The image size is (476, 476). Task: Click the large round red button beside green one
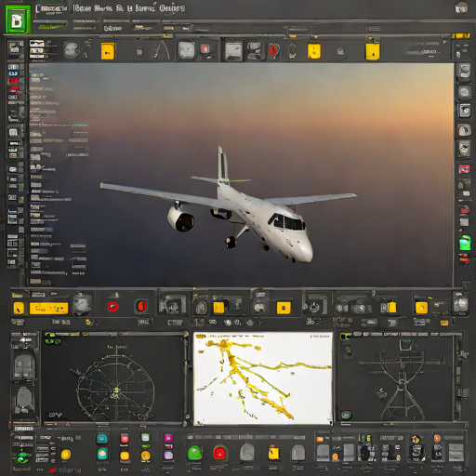tap(219, 453)
